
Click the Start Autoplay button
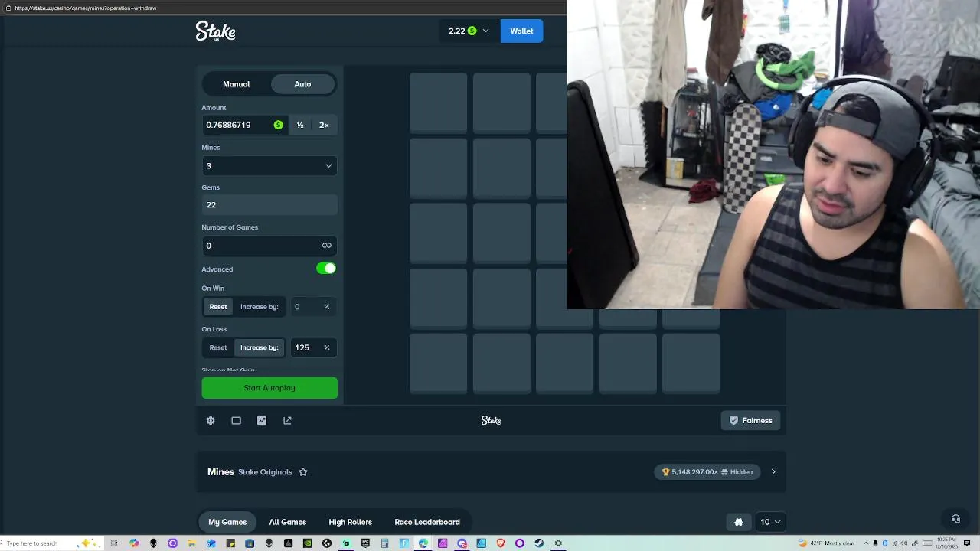(269, 388)
